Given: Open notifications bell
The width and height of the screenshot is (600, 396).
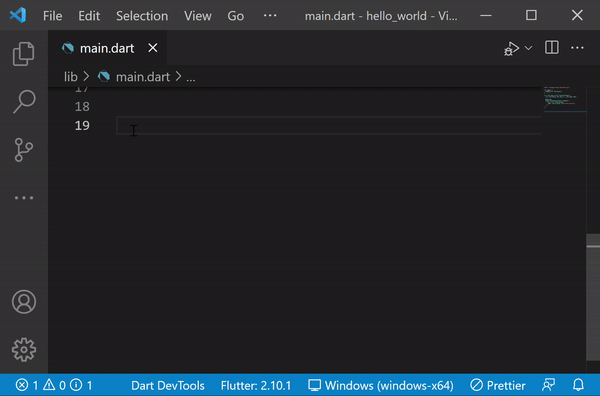Looking at the screenshot, I should click(578, 385).
